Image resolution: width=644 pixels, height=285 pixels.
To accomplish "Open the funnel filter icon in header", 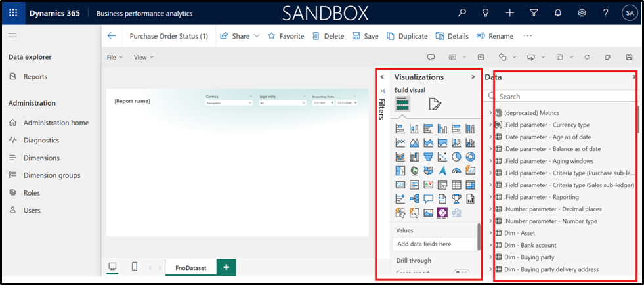I will 534,13.
